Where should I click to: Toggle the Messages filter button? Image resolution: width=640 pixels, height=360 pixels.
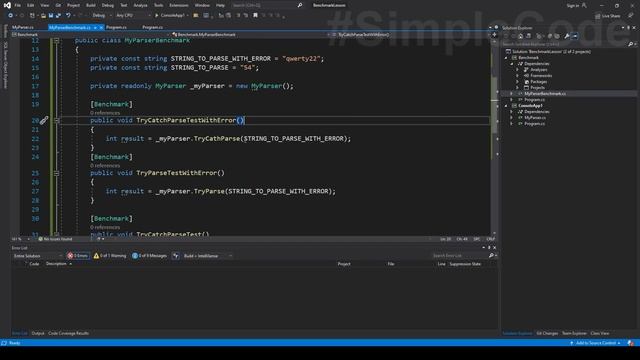pyautogui.click(x=149, y=256)
